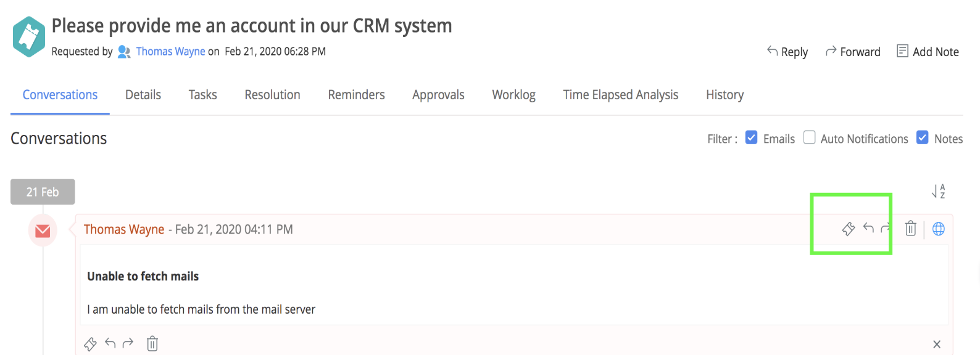Enable the Auto Notifications filter checkbox

(809, 137)
